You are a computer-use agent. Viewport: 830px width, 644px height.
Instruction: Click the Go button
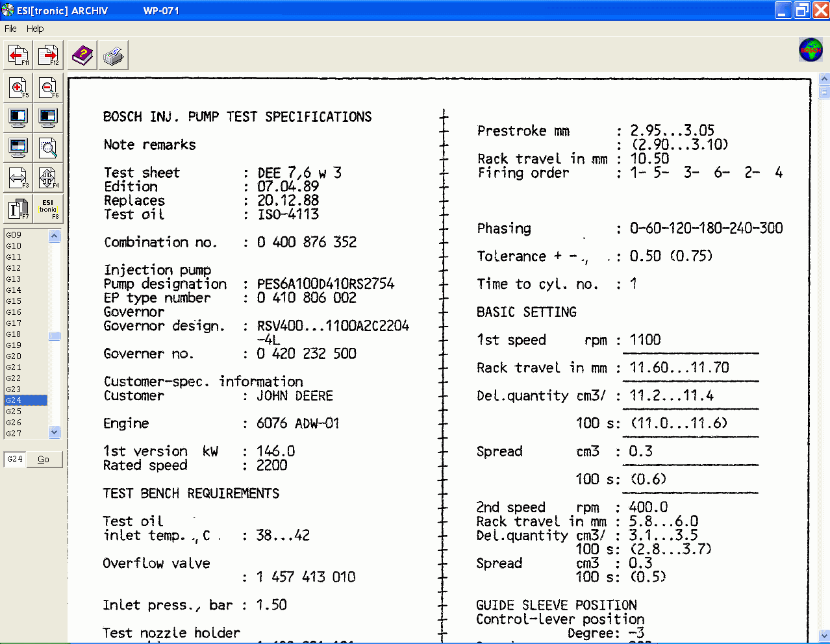point(44,459)
